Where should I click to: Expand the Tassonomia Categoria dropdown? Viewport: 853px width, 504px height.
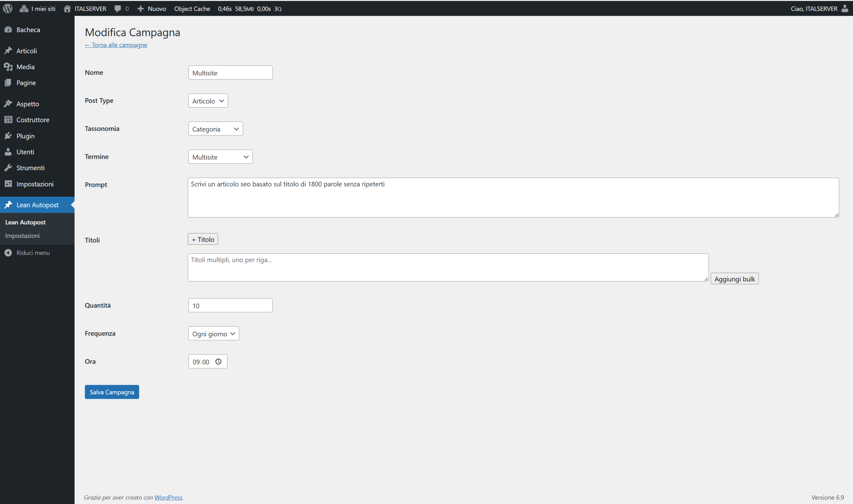[x=216, y=129]
